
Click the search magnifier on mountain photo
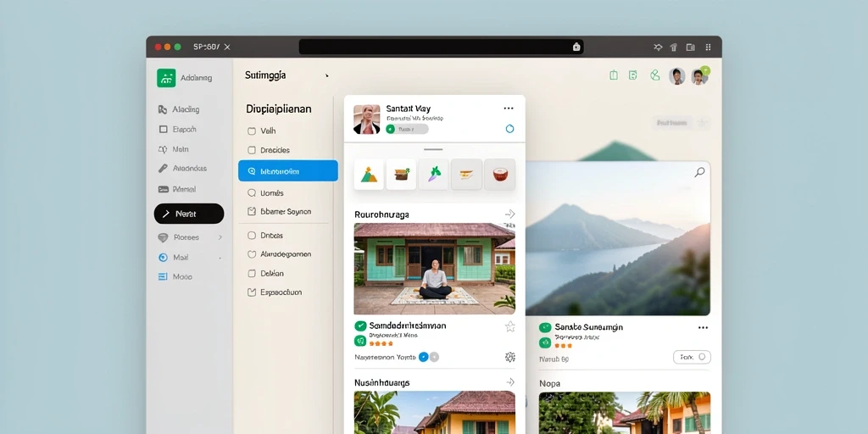point(699,172)
